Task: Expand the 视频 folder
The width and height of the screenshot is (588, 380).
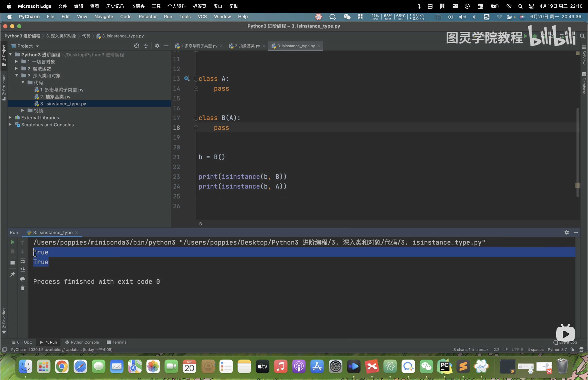Action: [x=22, y=110]
